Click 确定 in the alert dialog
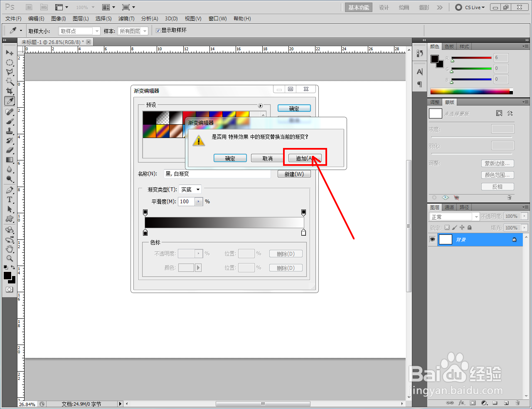 230,158
